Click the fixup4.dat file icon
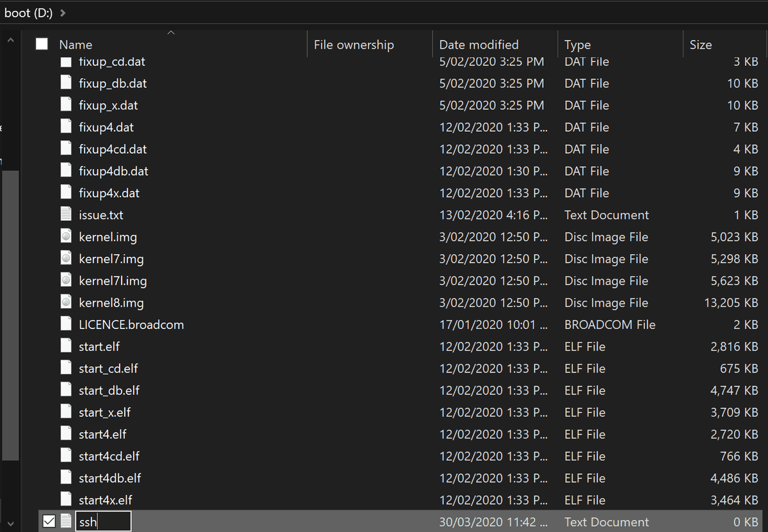The width and height of the screenshot is (768, 532). click(65, 127)
